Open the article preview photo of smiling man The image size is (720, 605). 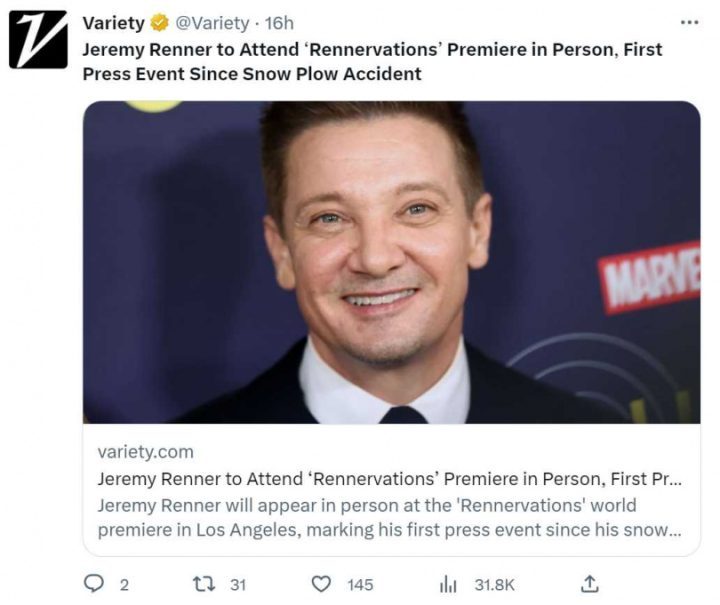pos(391,262)
